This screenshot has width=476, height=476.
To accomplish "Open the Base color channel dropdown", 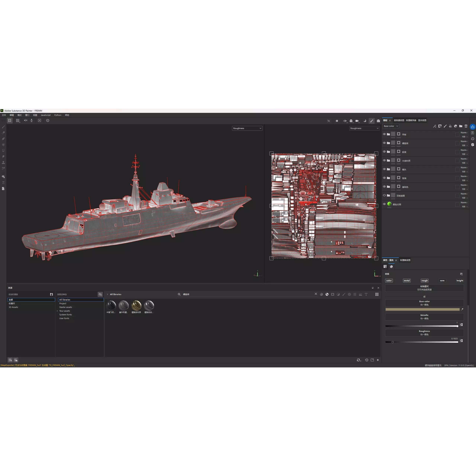I will coord(391,126).
